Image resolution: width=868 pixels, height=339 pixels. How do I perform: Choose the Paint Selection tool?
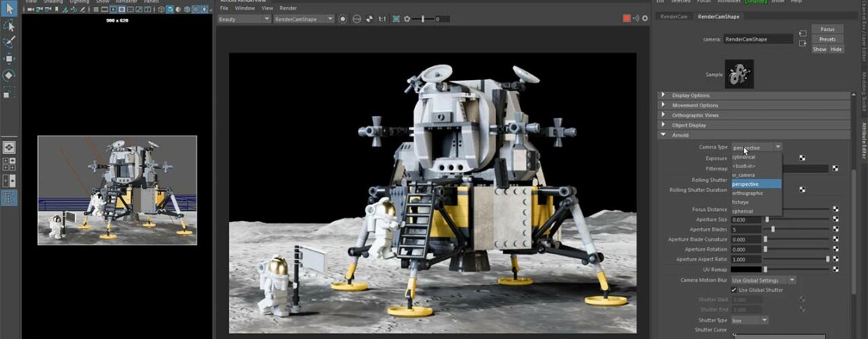pos(9,41)
